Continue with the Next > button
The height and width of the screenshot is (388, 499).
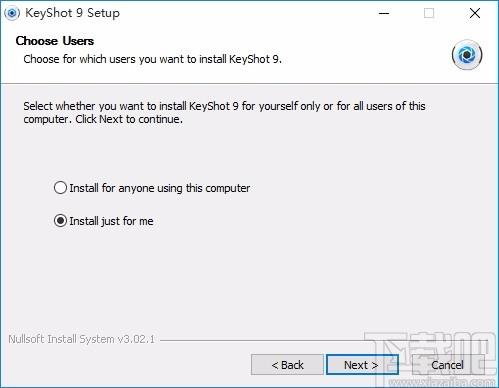[x=362, y=365]
